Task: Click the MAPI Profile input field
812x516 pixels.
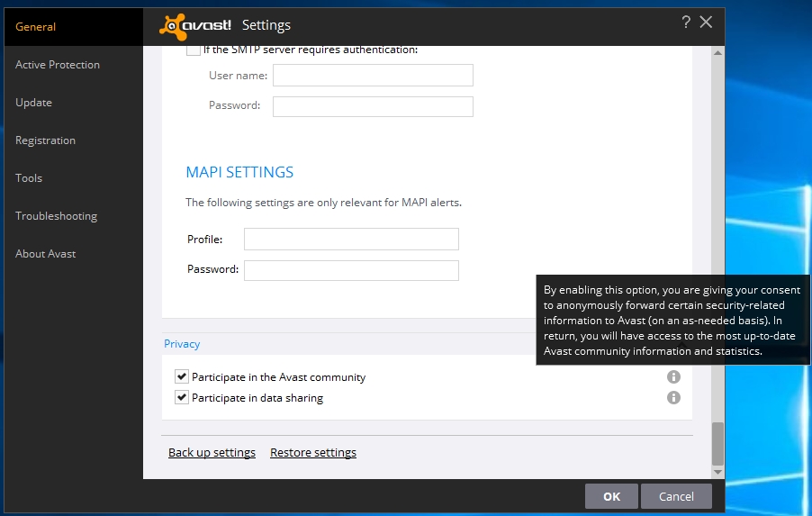Action: [351, 239]
